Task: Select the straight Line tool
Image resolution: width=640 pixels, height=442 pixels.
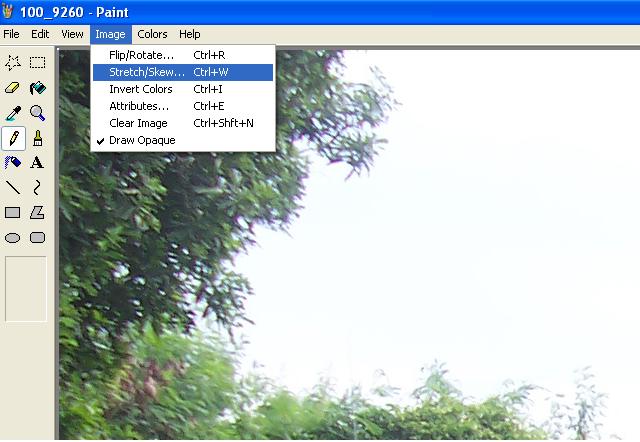Action: pos(13,188)
